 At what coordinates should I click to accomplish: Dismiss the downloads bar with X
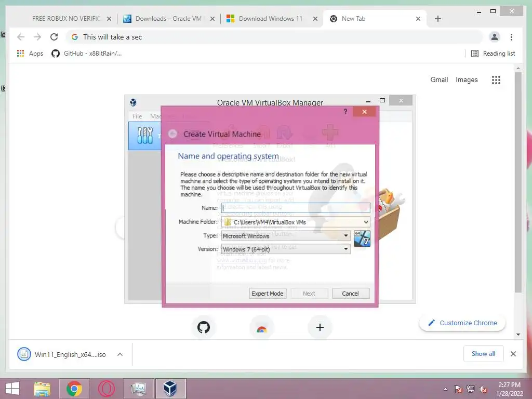513,354
